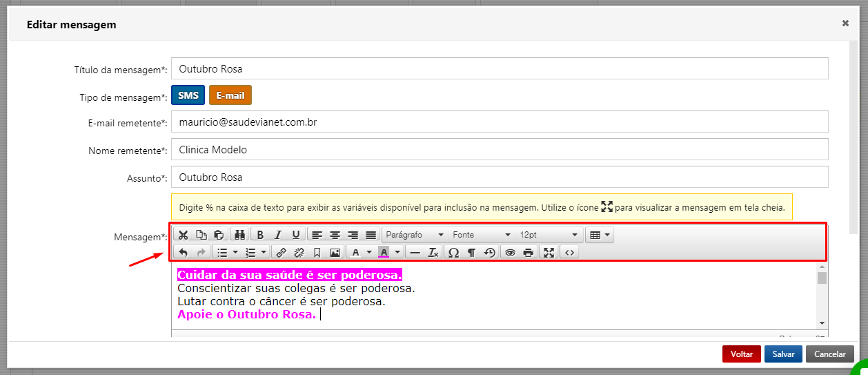The image size is (868, 375).
Task: Justify the text
Action: point(371,235)
